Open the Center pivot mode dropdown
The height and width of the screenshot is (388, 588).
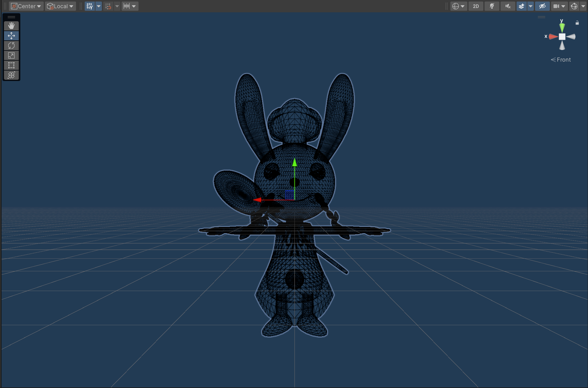26,6
